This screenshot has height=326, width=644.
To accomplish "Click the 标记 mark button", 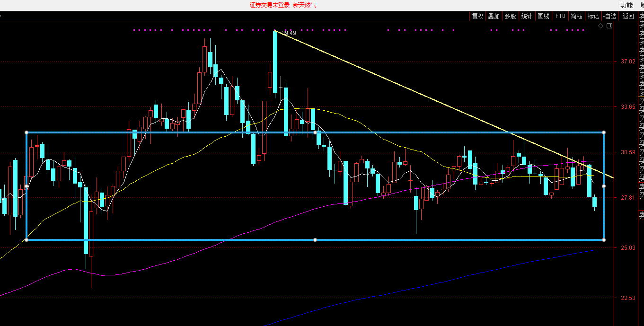I will pos(593,16).
